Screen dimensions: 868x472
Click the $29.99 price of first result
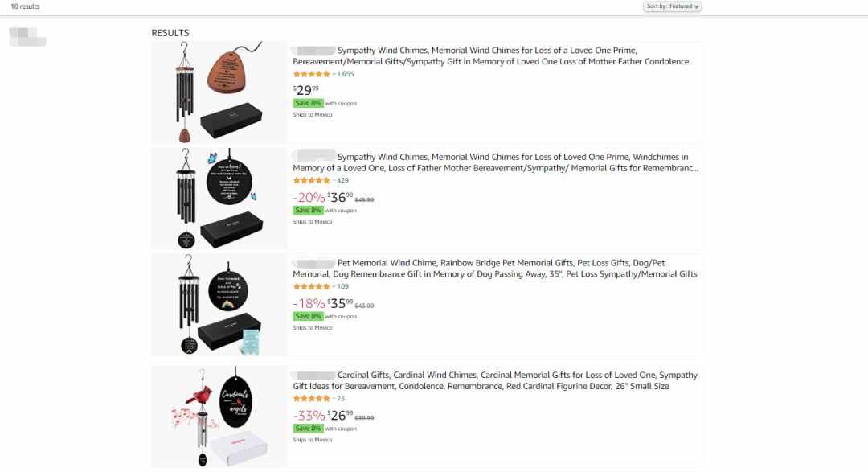(306, 90)
